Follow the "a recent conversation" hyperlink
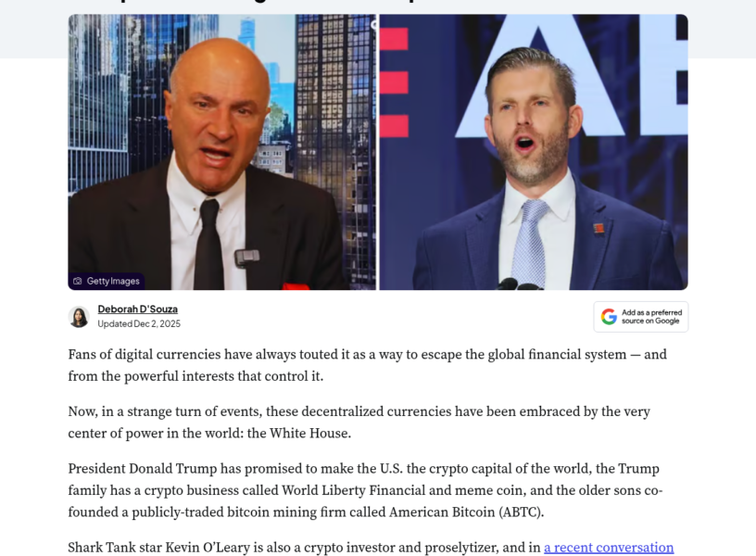756x556 pixels. pyautogui.click(x=609, y=548)
